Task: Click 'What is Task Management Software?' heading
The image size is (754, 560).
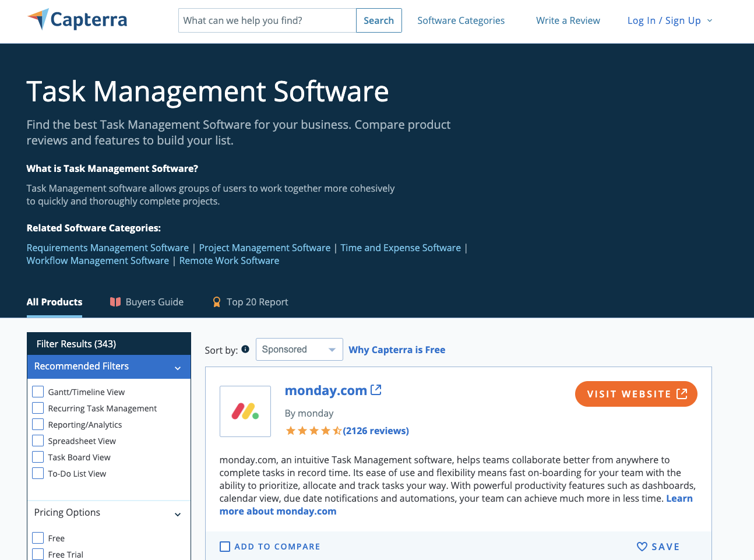Action: pos(112,168)
